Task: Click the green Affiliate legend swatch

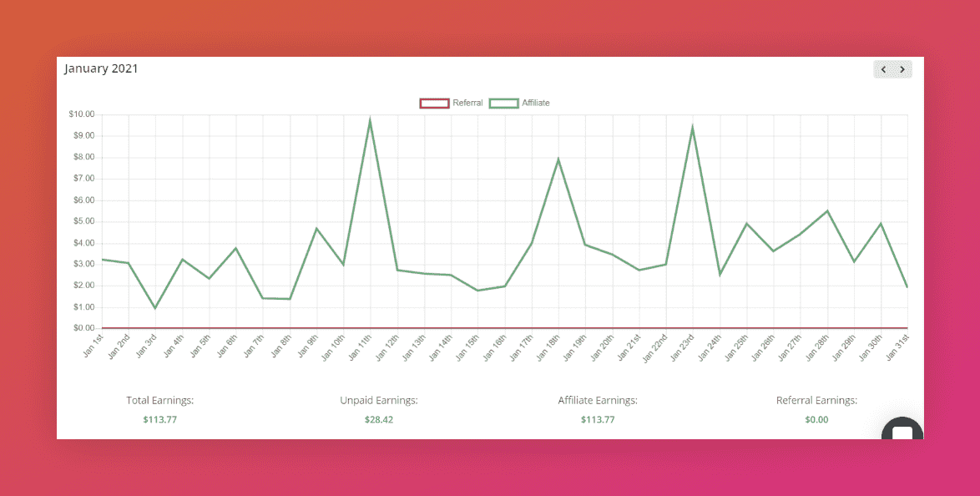Action: (503, 104)
